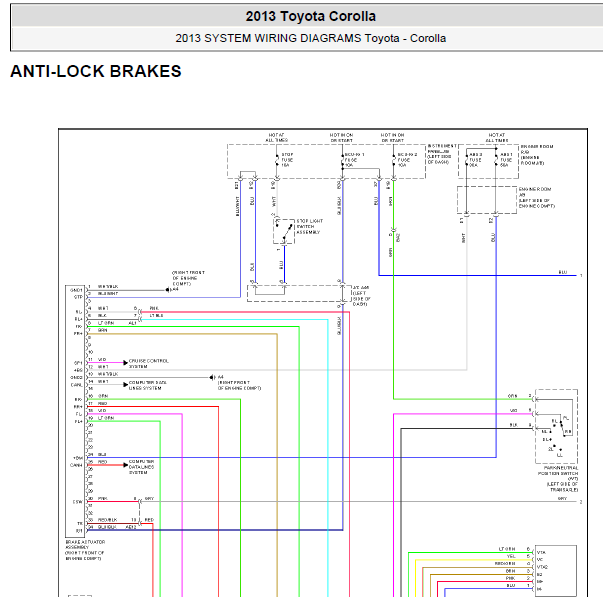This screenshot has height=597, width=603.
Task: Click the STP pin label
Action: click(78, 297)
